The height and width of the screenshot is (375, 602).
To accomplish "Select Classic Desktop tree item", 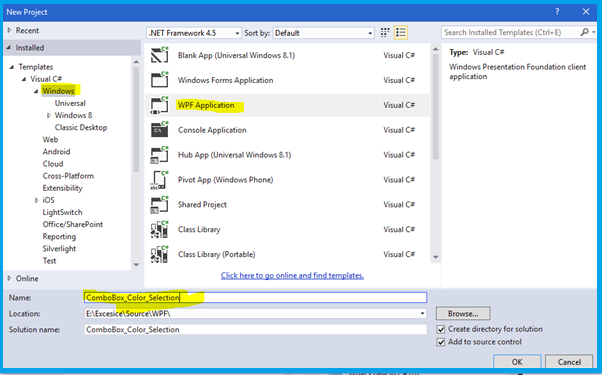I will 81,127.
